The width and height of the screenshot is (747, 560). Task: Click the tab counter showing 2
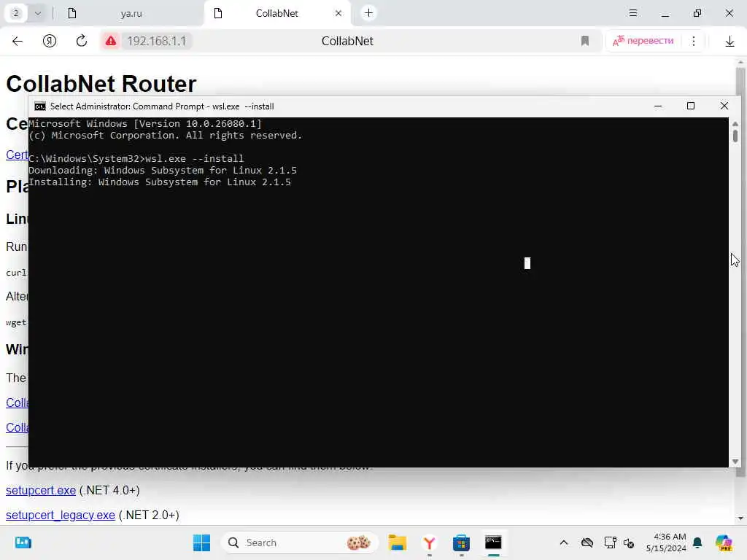pos(16,13)
